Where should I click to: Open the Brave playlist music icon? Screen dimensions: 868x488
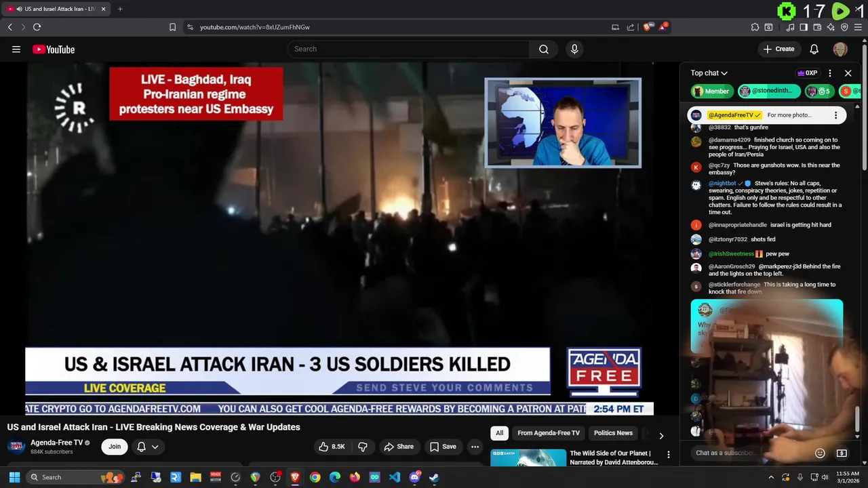pyautogui.click(x=790, y=27)
